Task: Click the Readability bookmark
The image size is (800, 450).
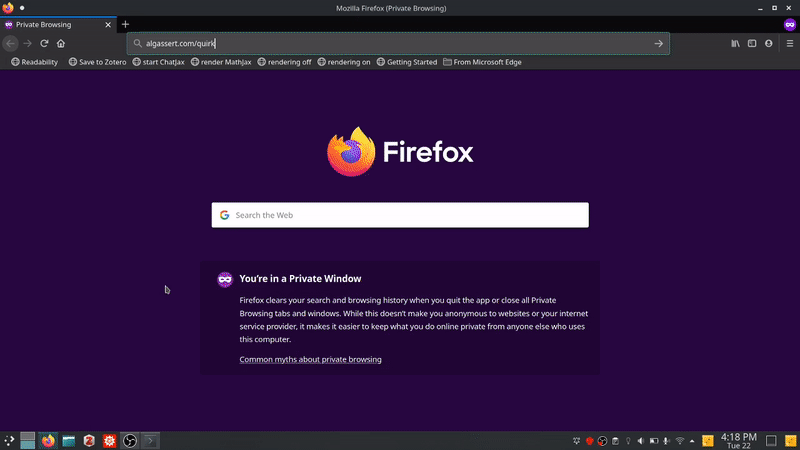Action: 35,62
